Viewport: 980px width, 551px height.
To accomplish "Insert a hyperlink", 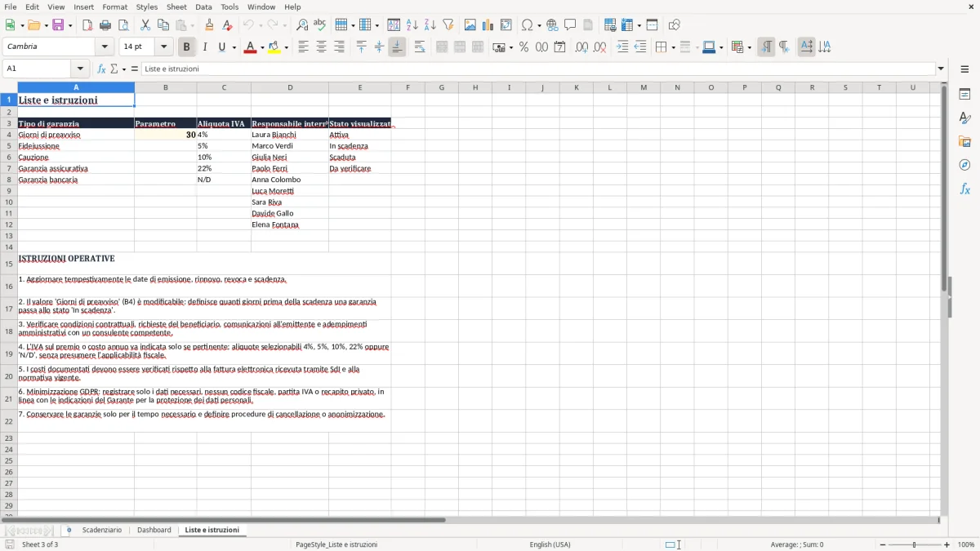I will [x=553, y=25].
